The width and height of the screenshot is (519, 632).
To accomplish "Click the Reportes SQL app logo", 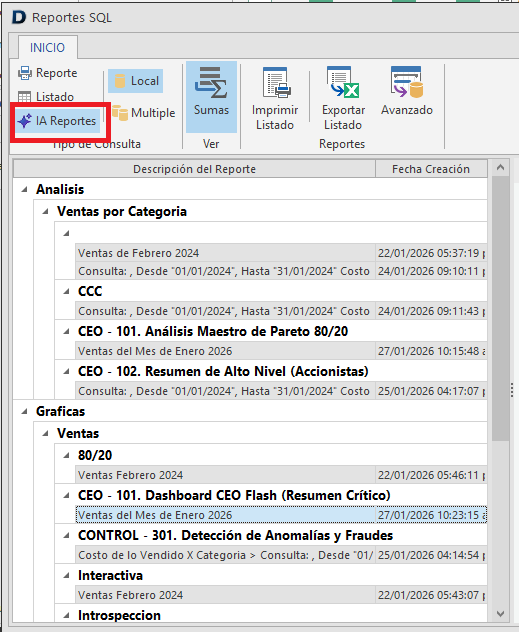I will [19, 18].
